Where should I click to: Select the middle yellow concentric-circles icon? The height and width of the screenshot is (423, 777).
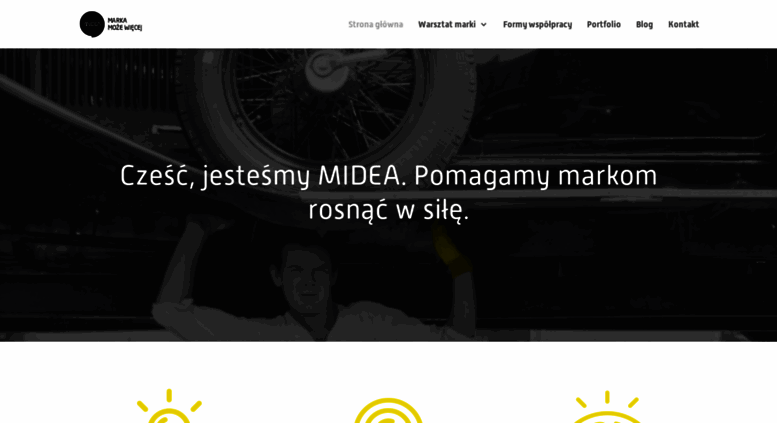388,411
